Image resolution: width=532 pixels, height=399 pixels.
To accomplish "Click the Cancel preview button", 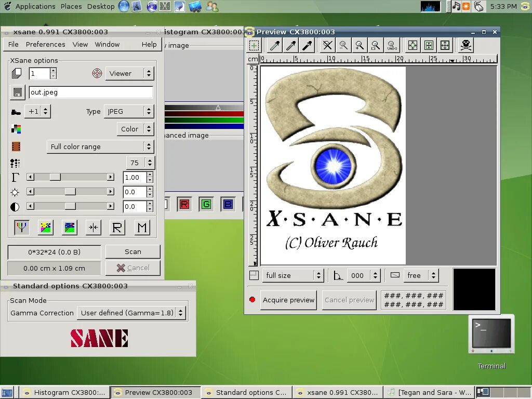I will [349, 300].
